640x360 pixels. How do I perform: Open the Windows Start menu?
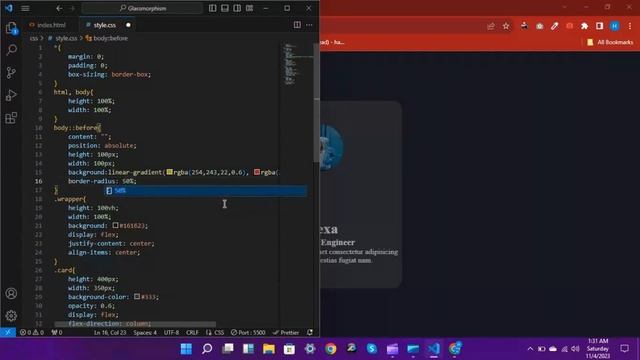pyautogui.click(x=186, y=349)
